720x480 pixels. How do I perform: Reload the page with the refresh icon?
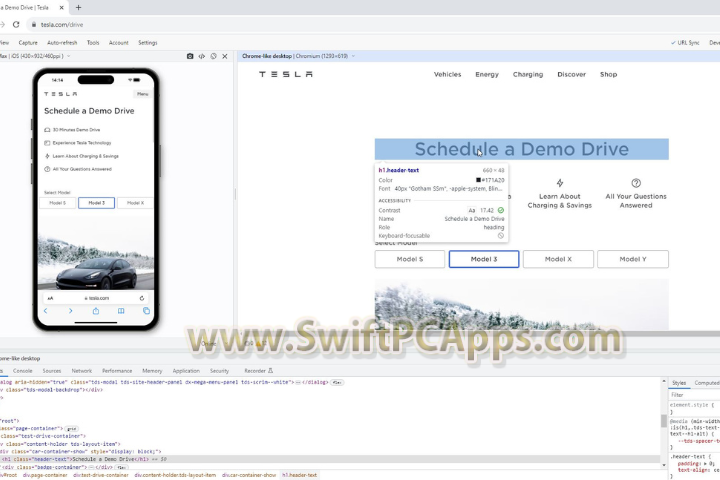pos(16,25)
